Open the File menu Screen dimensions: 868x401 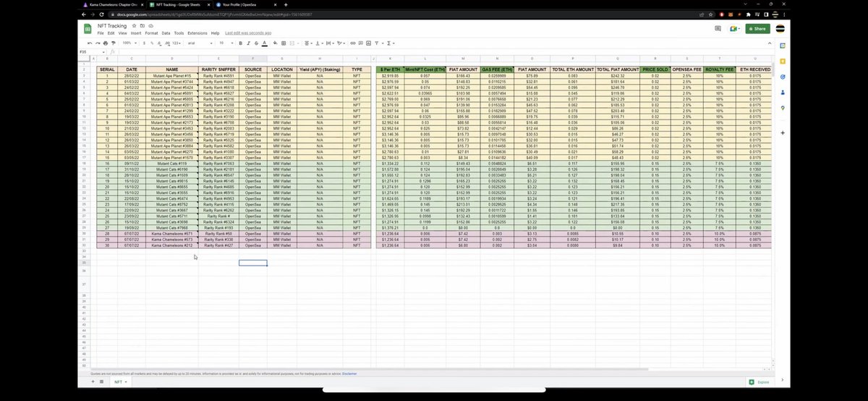(x=101, y=33)
